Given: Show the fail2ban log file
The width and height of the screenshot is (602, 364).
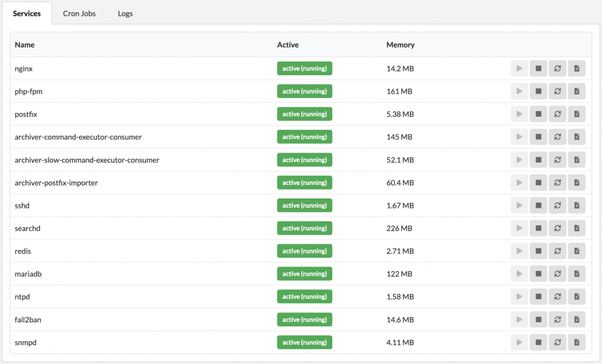Looking at the screenshot, I should pos(577,319).
